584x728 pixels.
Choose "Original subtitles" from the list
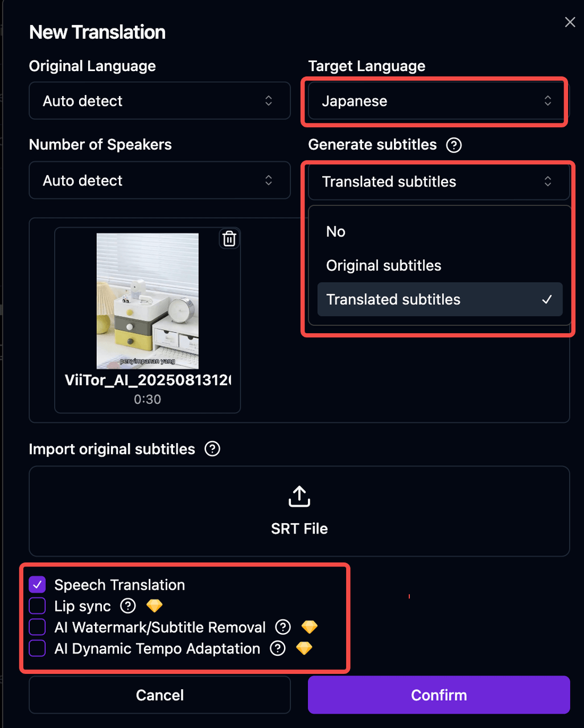coord(384,266)
